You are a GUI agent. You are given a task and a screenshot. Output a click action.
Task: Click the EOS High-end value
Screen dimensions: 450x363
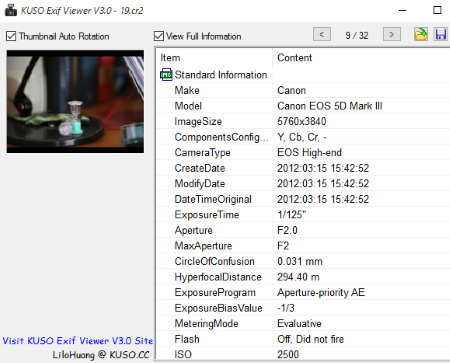309,152
